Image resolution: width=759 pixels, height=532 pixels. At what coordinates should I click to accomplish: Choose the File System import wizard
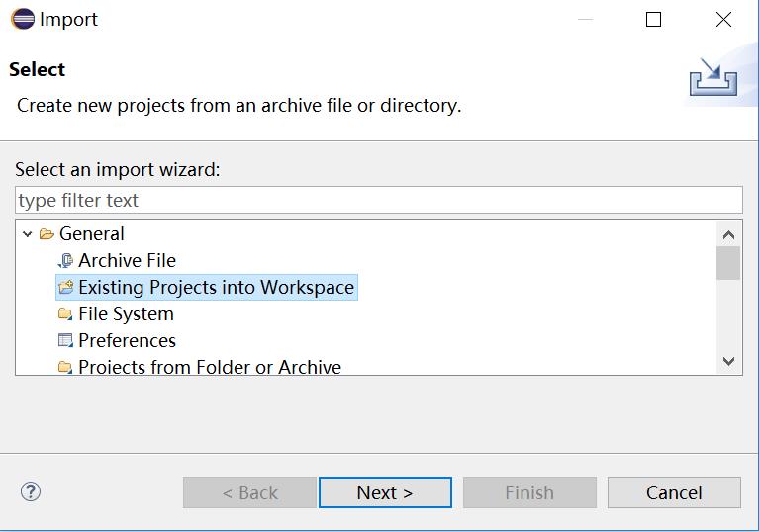(x=126, y=313)
